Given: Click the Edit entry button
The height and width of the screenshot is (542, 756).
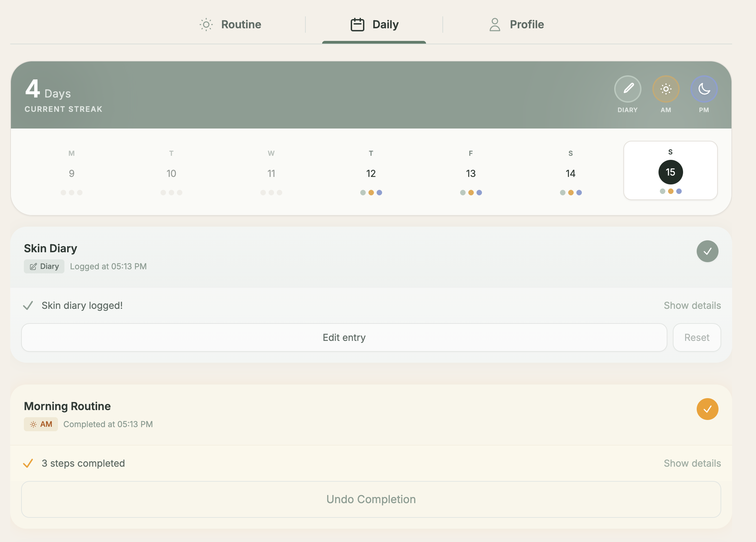Looking at the screenshot, I should [x=344, y=337].
